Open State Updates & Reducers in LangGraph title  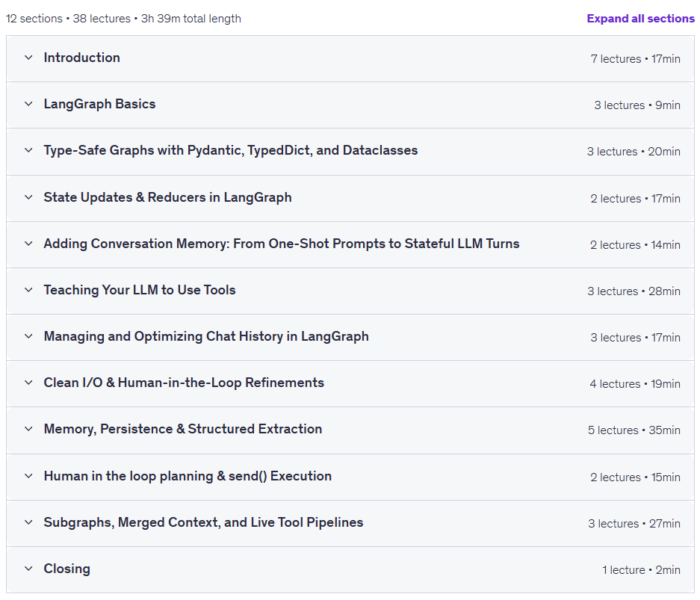tap(167, 197)
